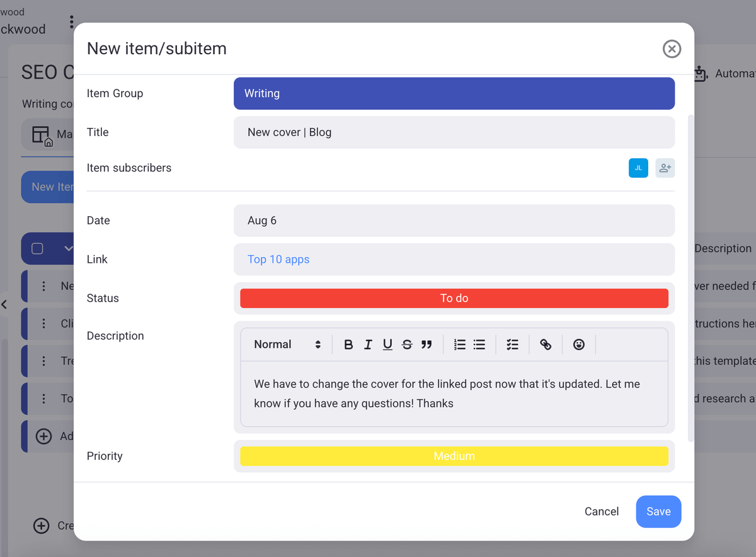Insert a hyperlink in the description
Image resolution: width=756 pixels, height=557 pixels.
tap(546, 344)
